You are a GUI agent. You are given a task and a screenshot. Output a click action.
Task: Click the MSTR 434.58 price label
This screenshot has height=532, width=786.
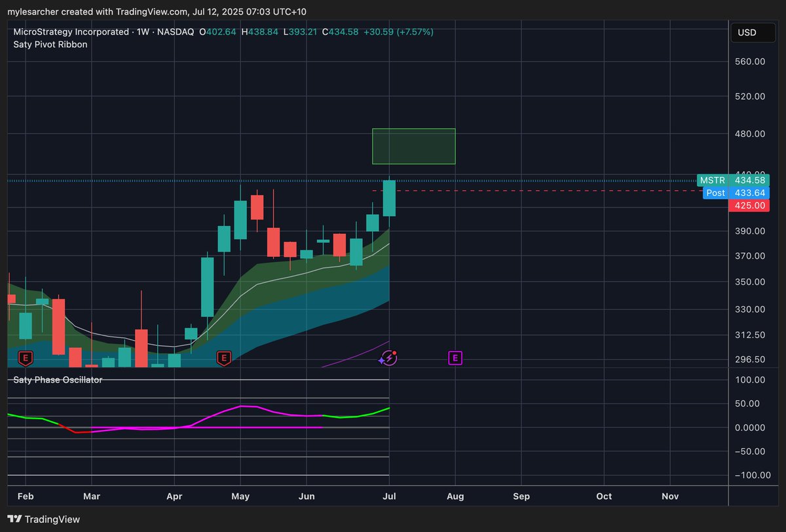tap(733, 180)
